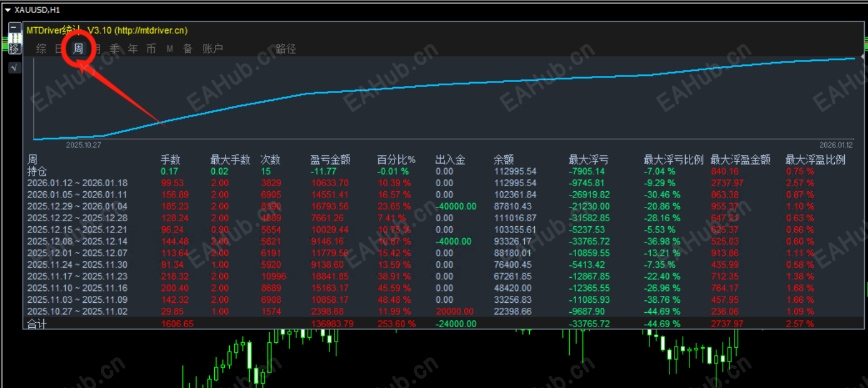Collapse the MTDriver panel with minus button

(15, 27)
